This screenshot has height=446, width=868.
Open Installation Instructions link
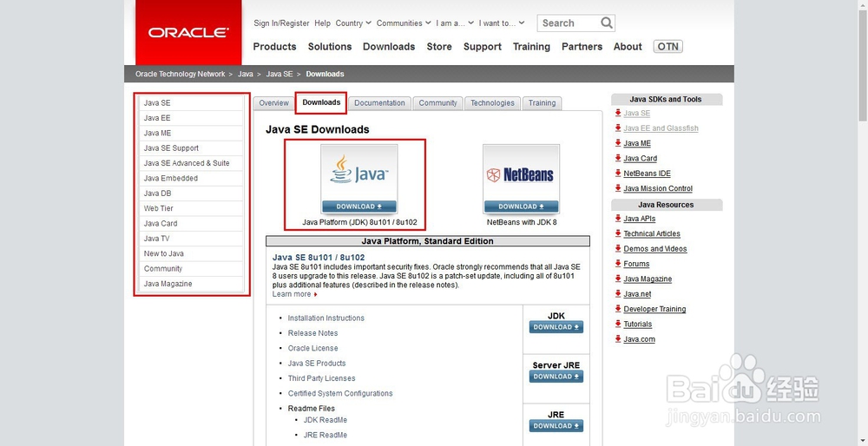click(x=326, y=318)
